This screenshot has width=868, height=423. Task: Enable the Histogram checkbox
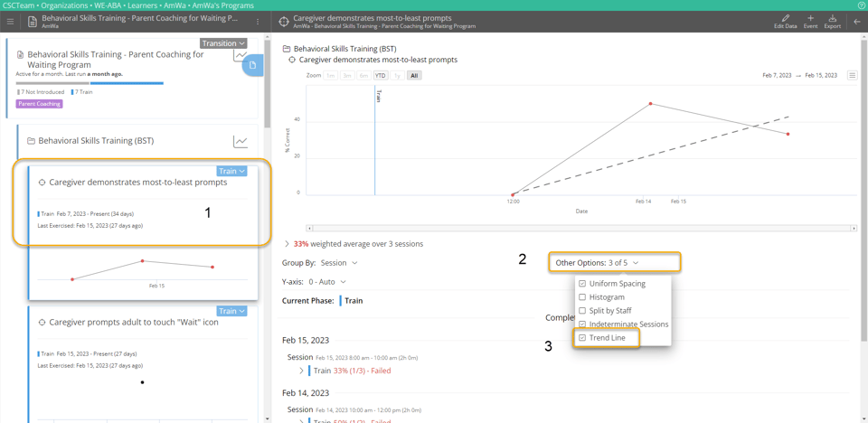582,297
